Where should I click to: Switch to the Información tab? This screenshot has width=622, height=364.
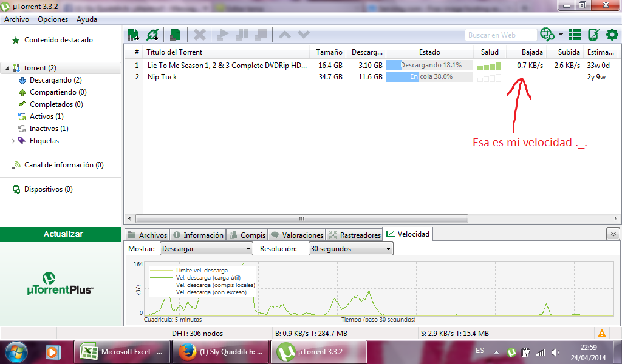pos(199,235)
